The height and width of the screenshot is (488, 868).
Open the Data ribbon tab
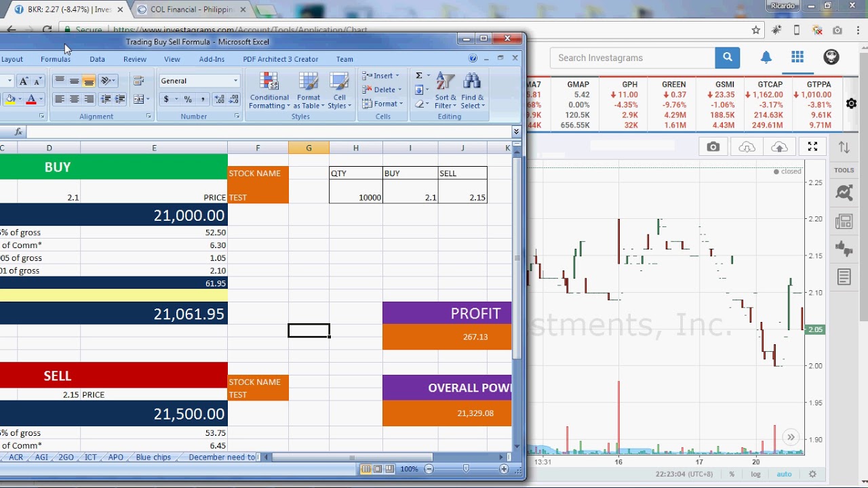[x=97, y=59]
